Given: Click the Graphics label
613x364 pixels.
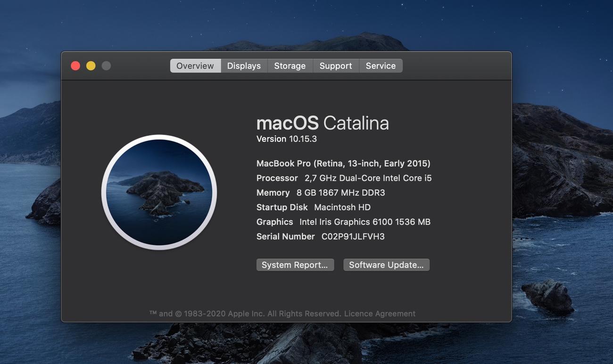Looking at the screenshot, I should point(275,222).
